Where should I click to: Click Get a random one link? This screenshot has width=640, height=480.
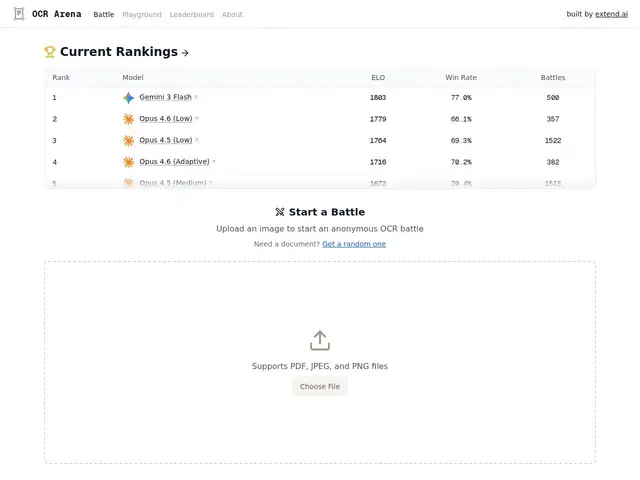tap(354, 244)
